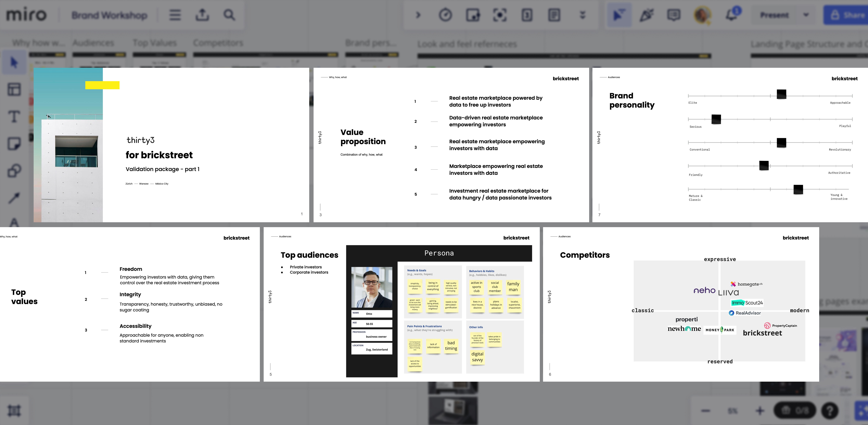Viewport: 868px width, 425px height.
Task: Search the board with magnifier icon
Action: pyautogui.click(x=229, y=15)
